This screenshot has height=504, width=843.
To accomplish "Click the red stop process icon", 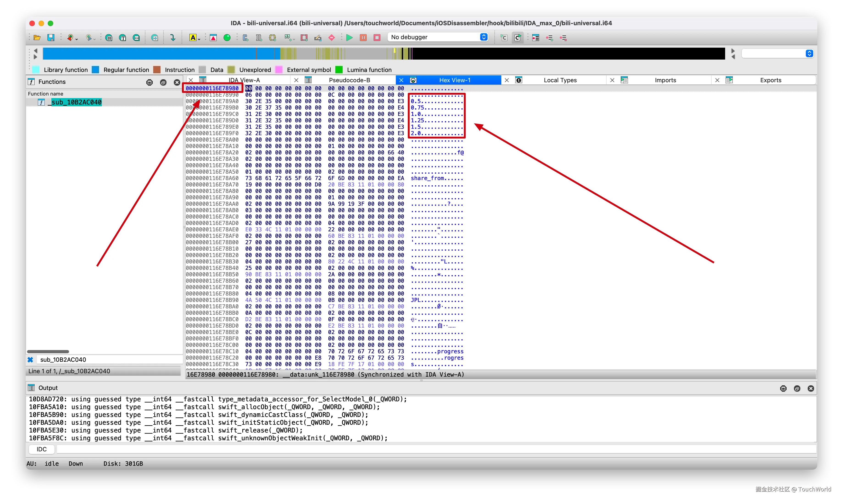I will coord(377,37).
